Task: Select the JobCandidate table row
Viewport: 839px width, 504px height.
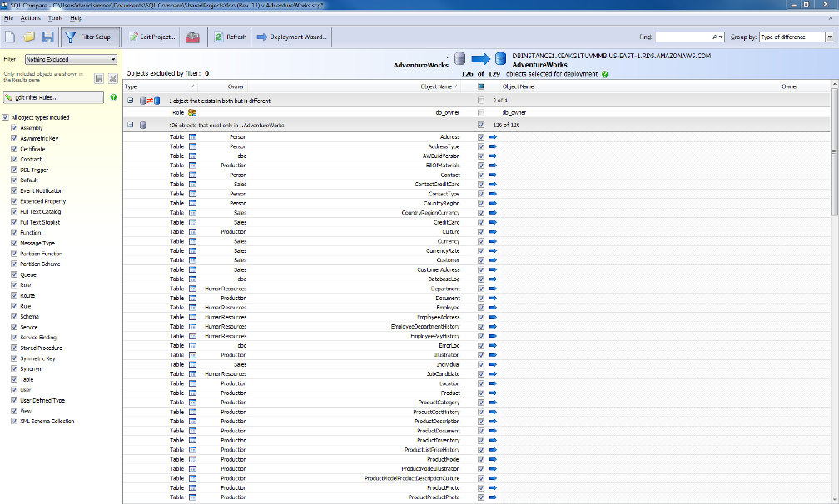Action: click(476, 374)
